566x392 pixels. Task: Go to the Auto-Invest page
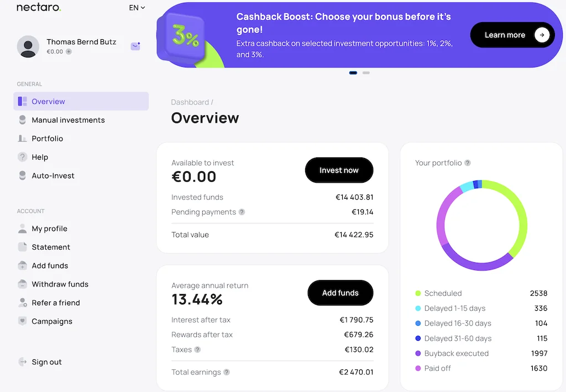pos(53,176)
